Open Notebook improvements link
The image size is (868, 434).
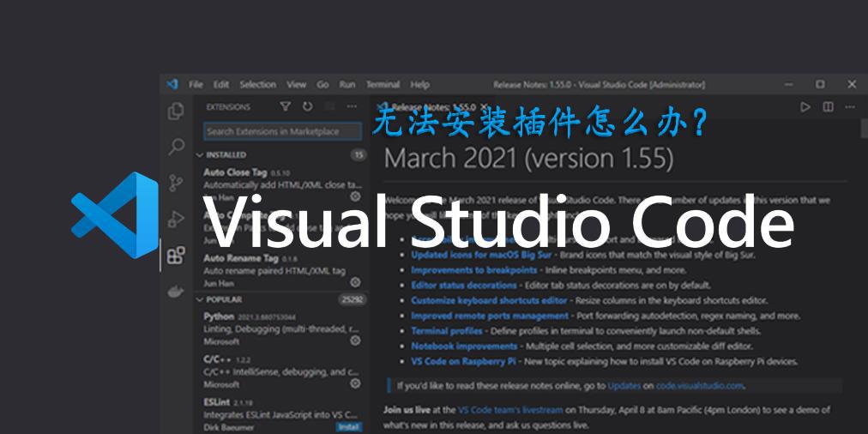[x=464, y=347]
